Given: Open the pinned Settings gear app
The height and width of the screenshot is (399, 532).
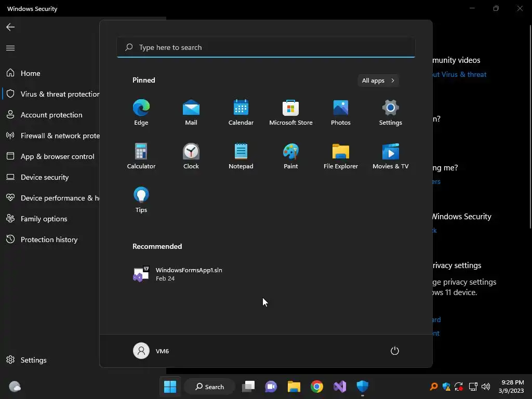Looking at the screenshot, I should click(391, 112).
